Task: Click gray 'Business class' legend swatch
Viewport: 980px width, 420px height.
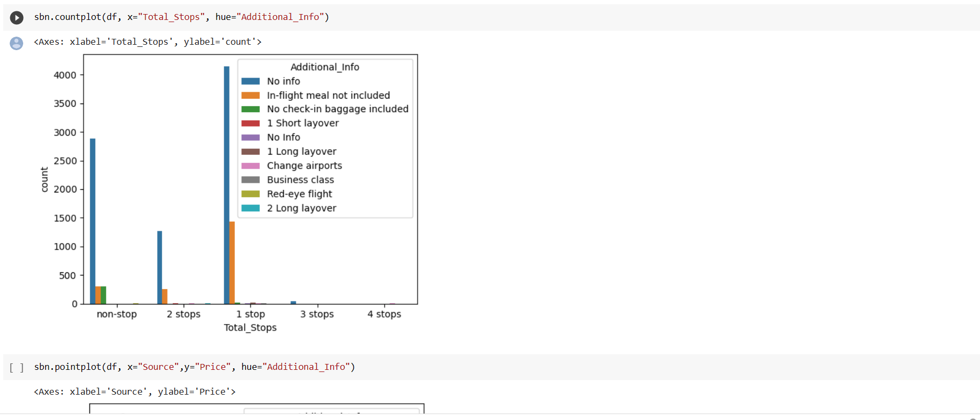Action: (x=251, y=180)
